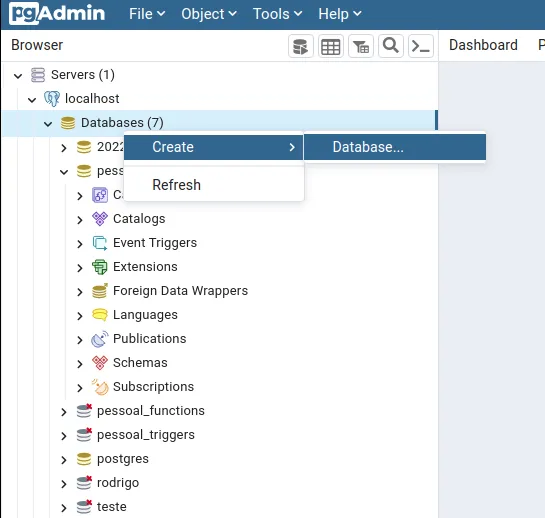The width and height of the screenshot is (545, 518).
Task: Click the Databases folder icon
Action: click(x=68, y=123)
